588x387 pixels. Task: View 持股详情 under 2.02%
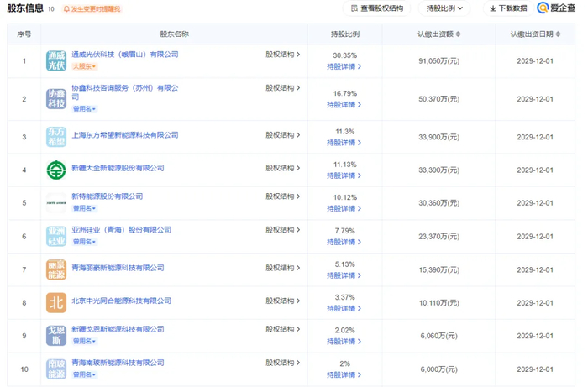pos(344,342)
